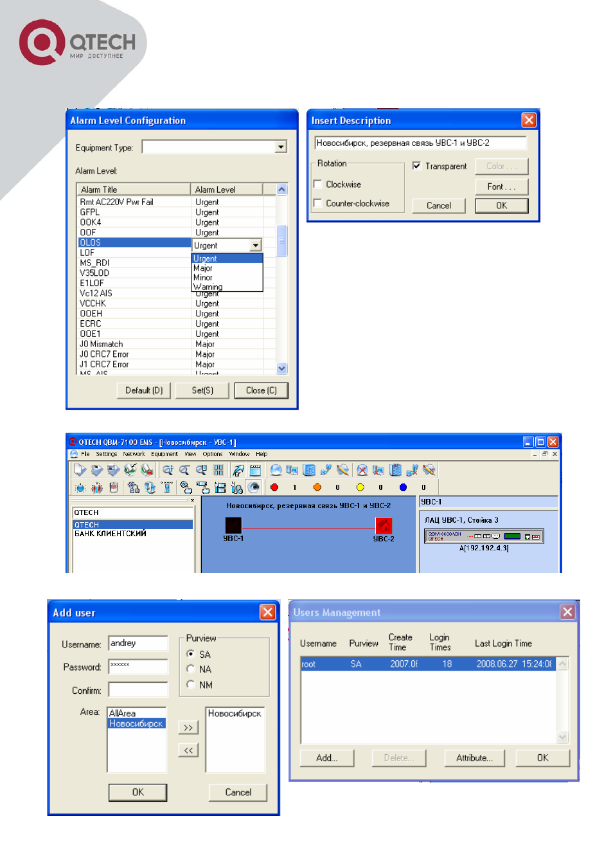Click the red urgent alarm counter dot
The width and height of the screenshot is (613, 868).
pyautogui.click(x=274, y=487)
